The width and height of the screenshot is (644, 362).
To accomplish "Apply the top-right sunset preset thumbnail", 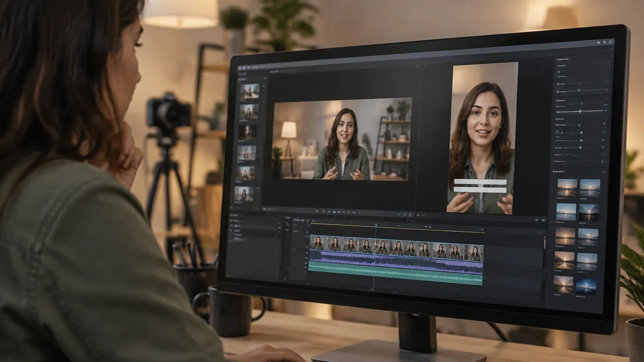I will click(x=589, y=189).
